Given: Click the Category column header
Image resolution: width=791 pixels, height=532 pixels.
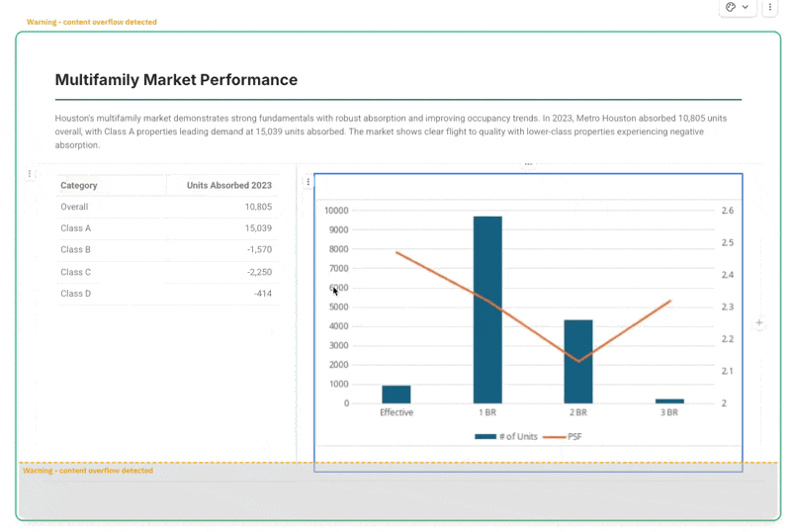Looking at the screenshot, I should (x=79, y=185).
